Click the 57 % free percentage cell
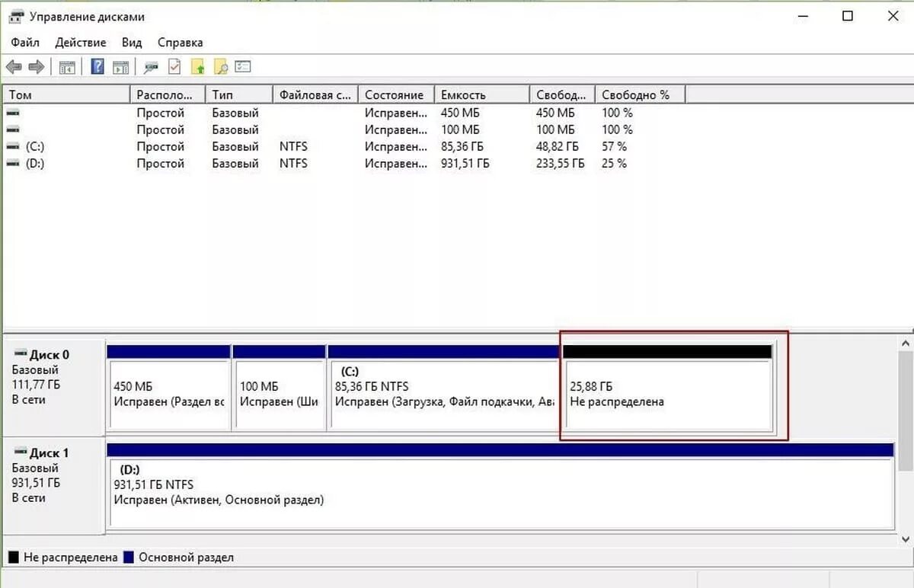Viewport: 914px width, 588px height. click(x=614, y=146)
